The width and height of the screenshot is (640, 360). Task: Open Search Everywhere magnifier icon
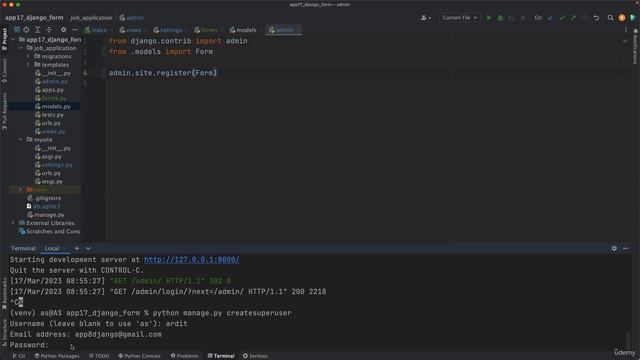[610, 18]
